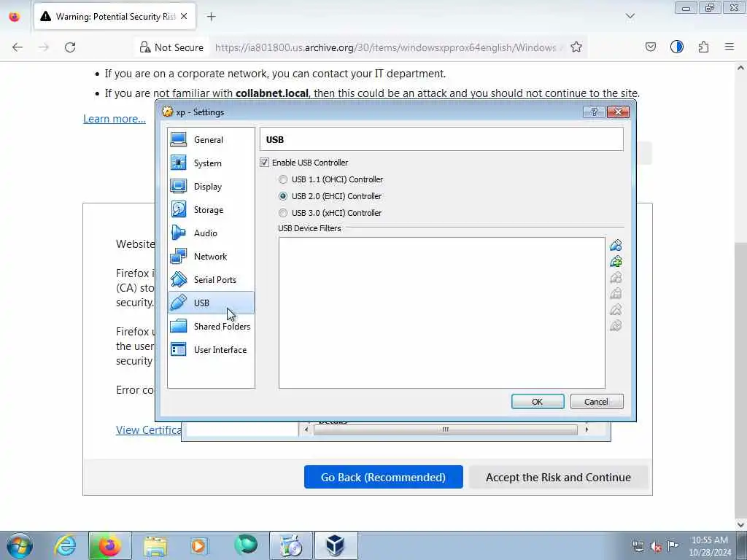Screen dimensions: 747x560
Task: Open Shared Folders settings category
Action: (211, 326)
